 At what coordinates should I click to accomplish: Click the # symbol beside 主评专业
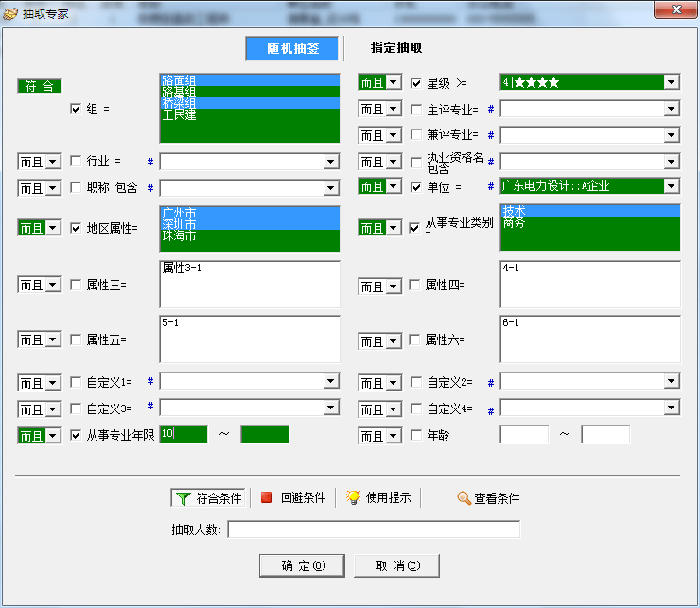click(490, 110)
